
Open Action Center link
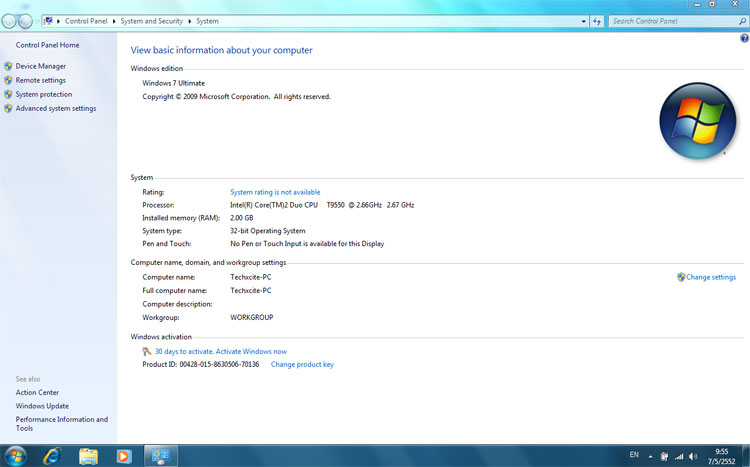pyautogui.click(x=37, y=392)
